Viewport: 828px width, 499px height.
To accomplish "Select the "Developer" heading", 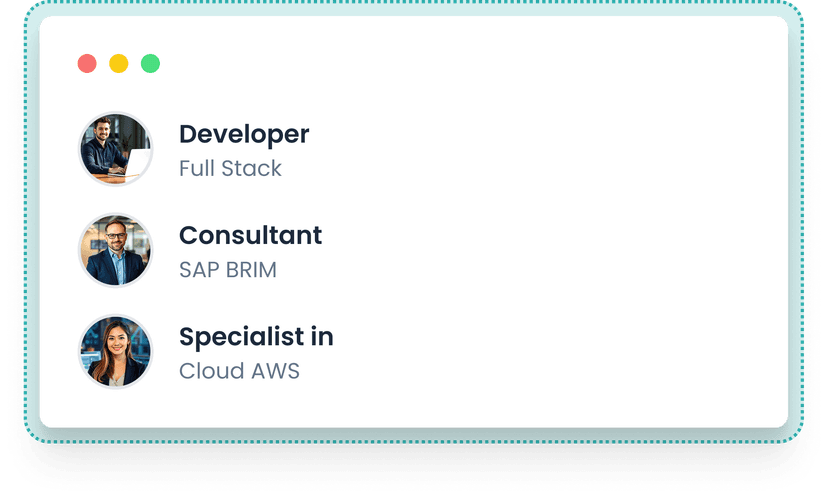I will tap(244, 134).
